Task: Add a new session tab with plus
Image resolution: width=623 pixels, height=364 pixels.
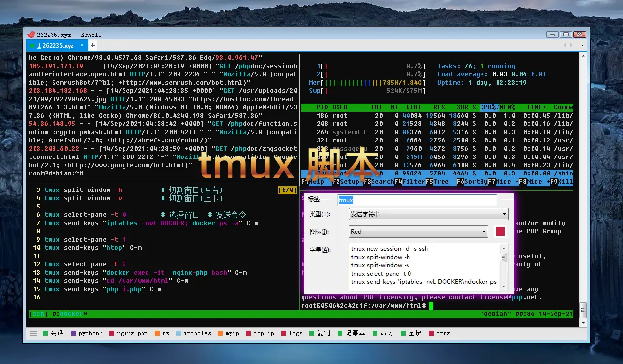Action: click(x=92, y=45)
